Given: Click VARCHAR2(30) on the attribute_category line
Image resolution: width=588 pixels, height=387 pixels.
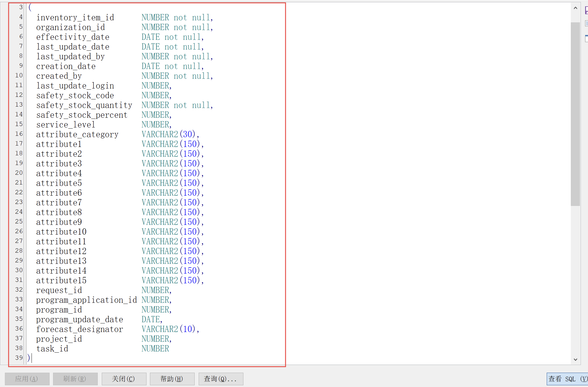Looking at the screenshot, I should tap(169, 134).
